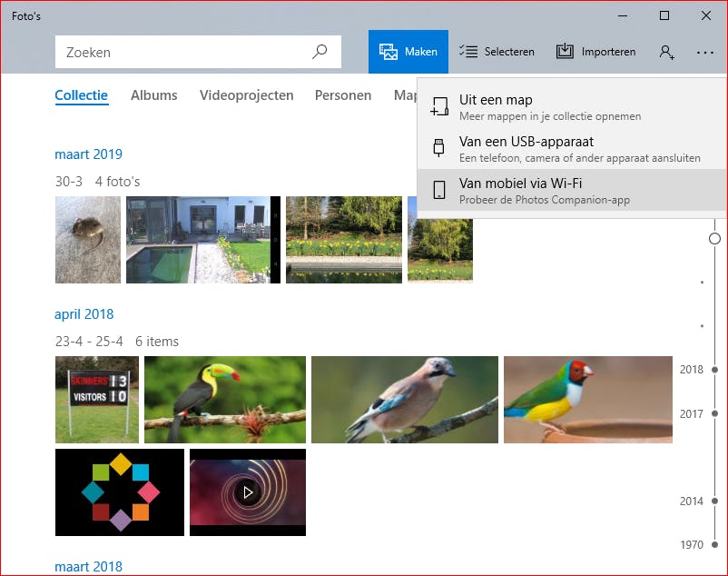Click the search magnifier icon
The width and height of the screenshot is (728, 576).
pyautogui.click(x=320, y=52)
